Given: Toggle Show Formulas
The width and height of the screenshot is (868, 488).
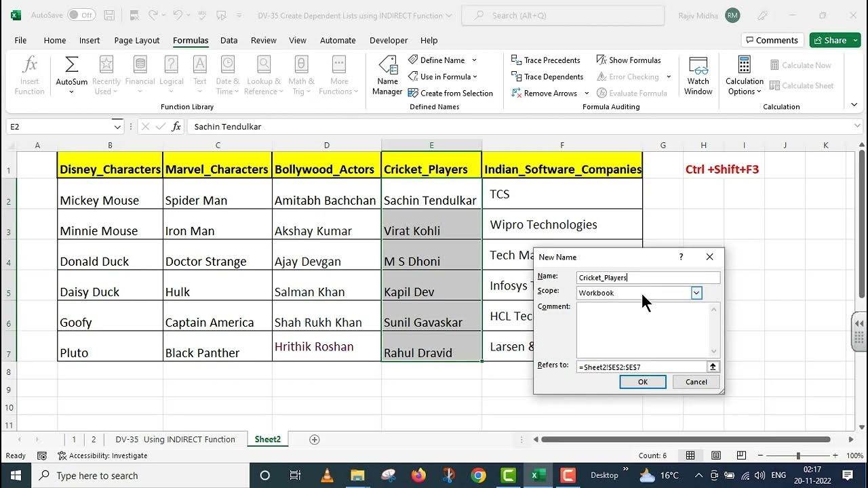Looking at the screenshot, I should pyautogui.click(x=629, y=60).
